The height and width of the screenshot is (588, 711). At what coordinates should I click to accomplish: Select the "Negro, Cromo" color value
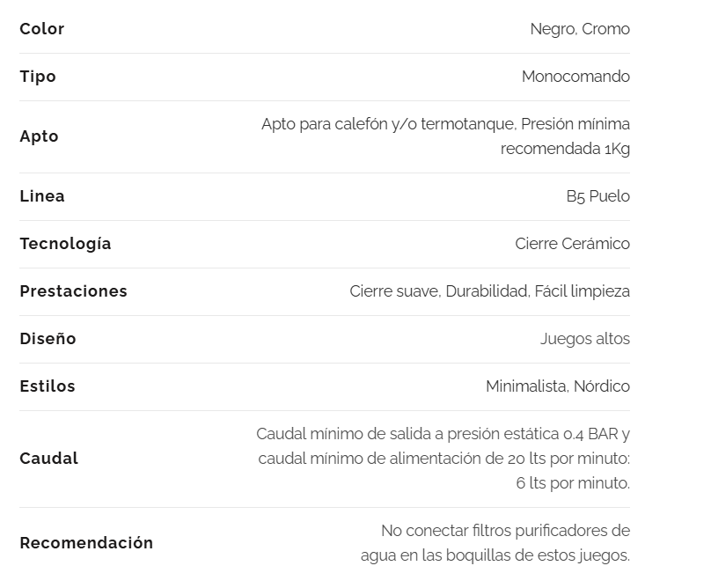(580, 29)
